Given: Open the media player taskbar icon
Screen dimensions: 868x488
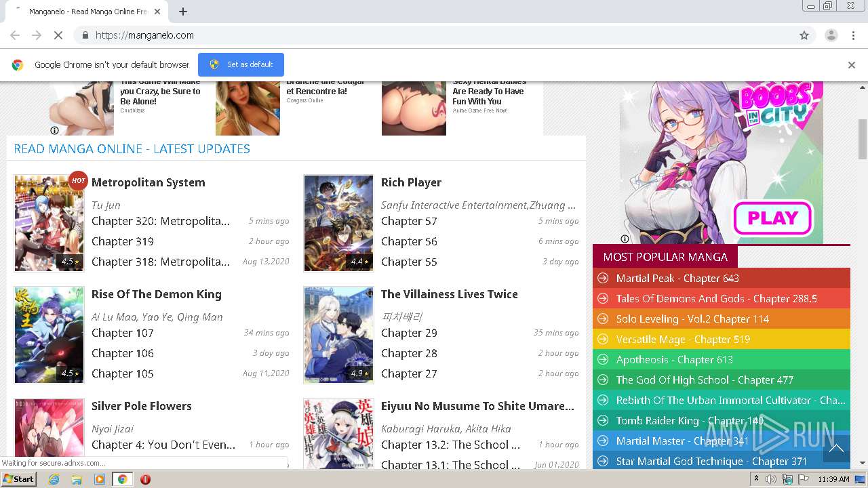Looking at the screenshot, I should point(100,479).
